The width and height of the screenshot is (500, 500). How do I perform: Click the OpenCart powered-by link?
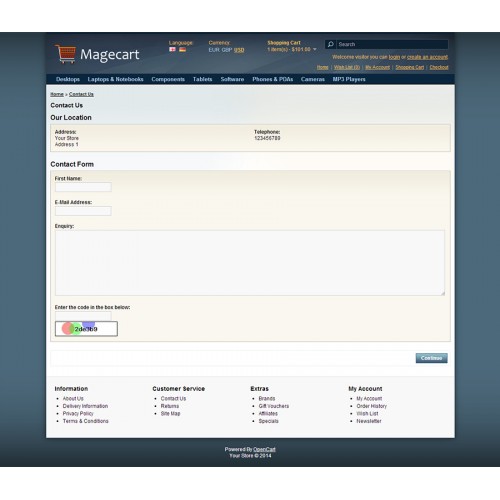pyautogui.click(x=264, y=449)
